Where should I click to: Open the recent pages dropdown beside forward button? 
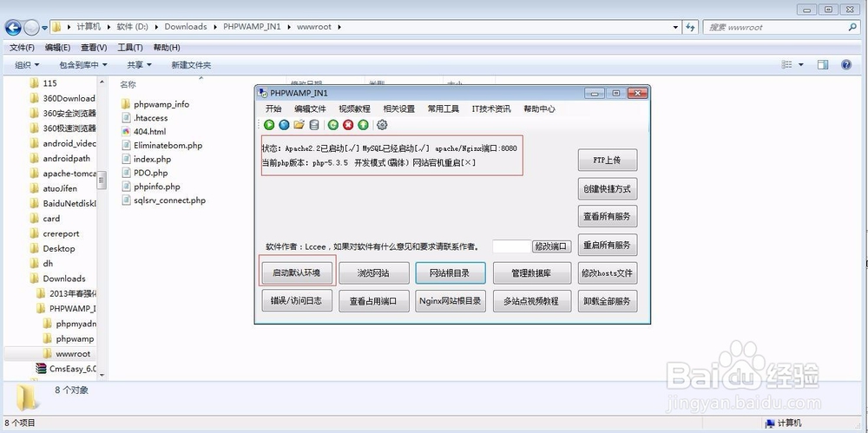coord(45,28)
